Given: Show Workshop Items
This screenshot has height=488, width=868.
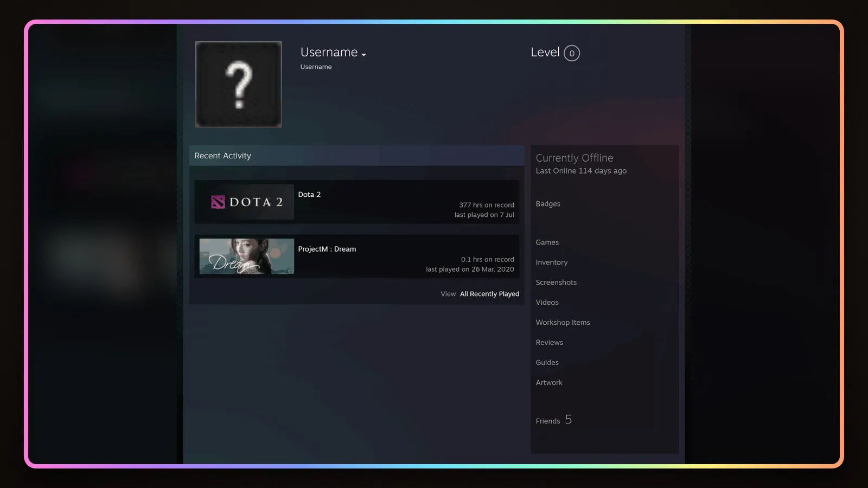Looking at the screenshot, I should [x=563, y=323].
